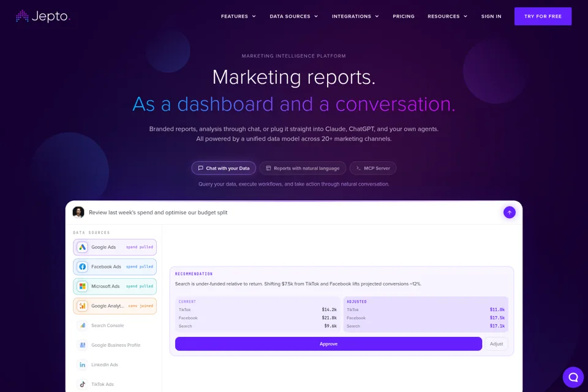The height and width of the screenshot is (392, 588).
Task: Click the adjusted Facebook value $17.5k
Action: 497,318
